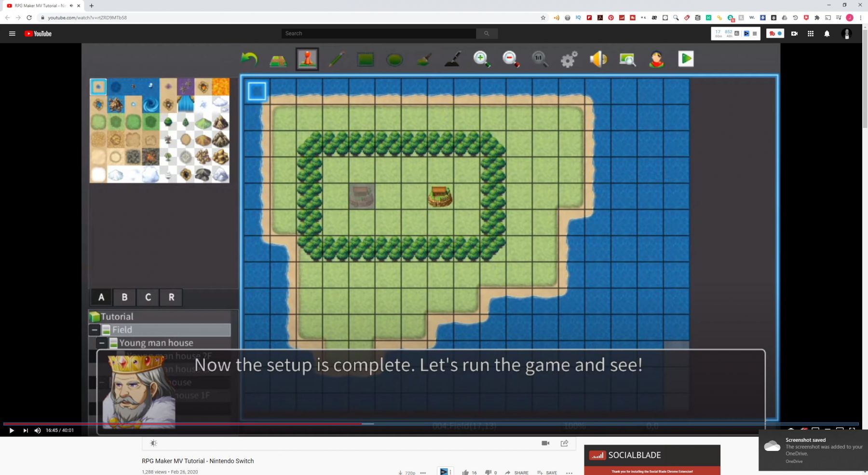
Task: Mute the tab using the tab speaker icon
Action: click(x=71, y=6)
